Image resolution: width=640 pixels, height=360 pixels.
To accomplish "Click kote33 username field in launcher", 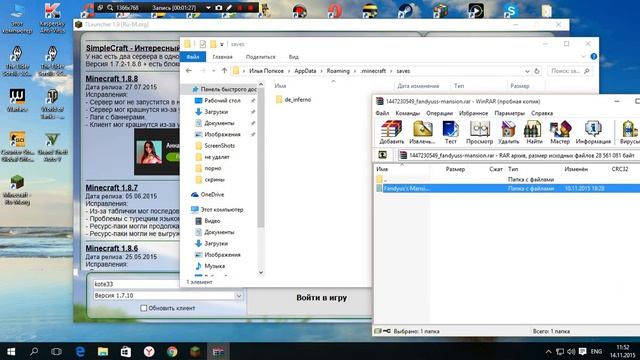I will 136,284.
